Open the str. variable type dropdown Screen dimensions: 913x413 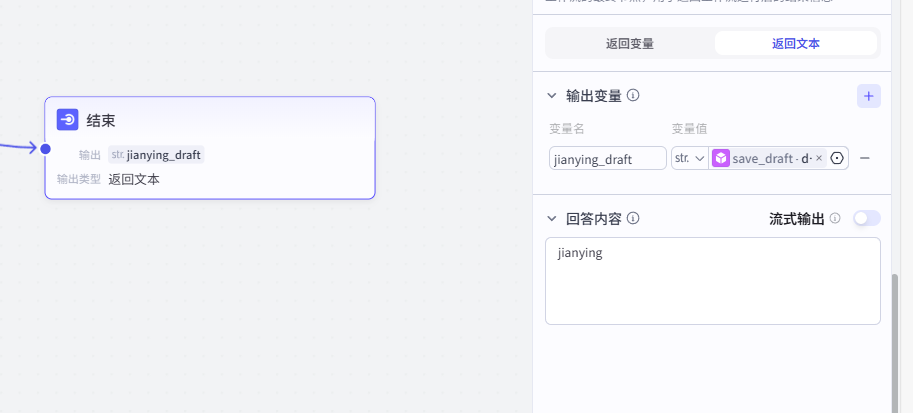click(x=690, y=158)
